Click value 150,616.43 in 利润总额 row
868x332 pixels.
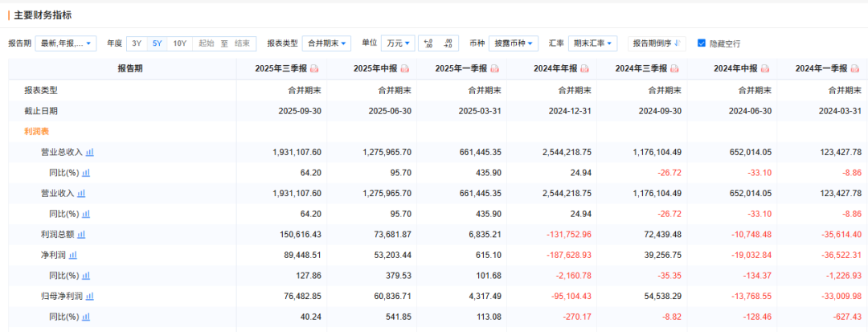[300, 235]
